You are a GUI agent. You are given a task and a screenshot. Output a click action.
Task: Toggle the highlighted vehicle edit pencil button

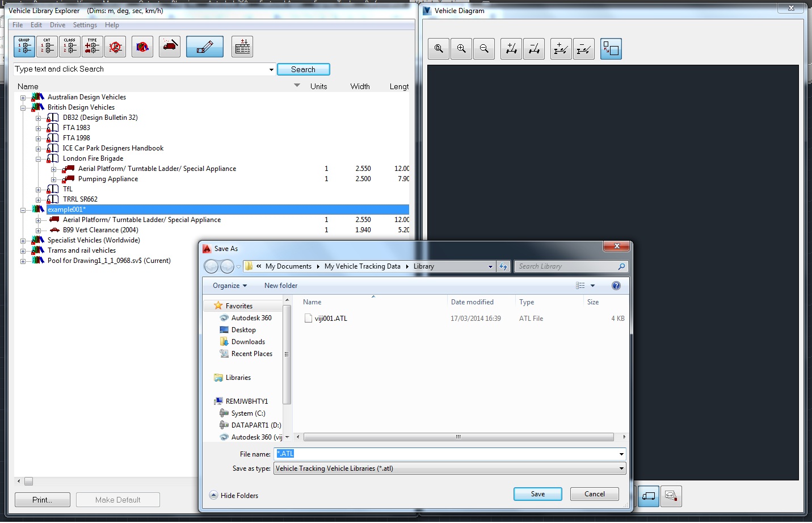click(205, 47)
